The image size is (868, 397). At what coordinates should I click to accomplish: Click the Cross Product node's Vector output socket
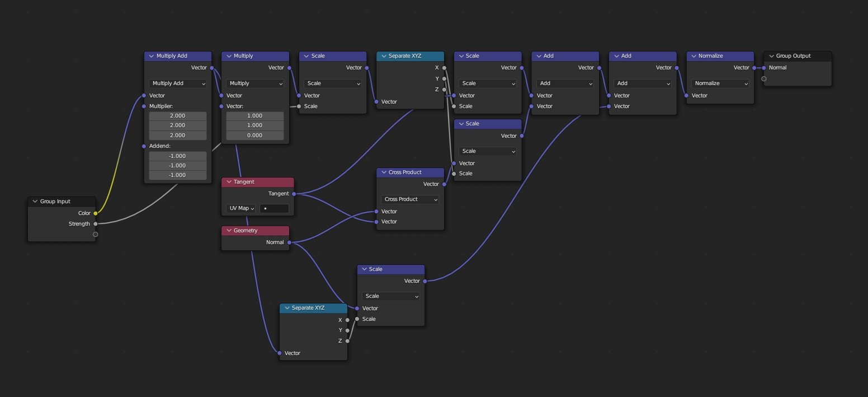[x=445, y=184]
